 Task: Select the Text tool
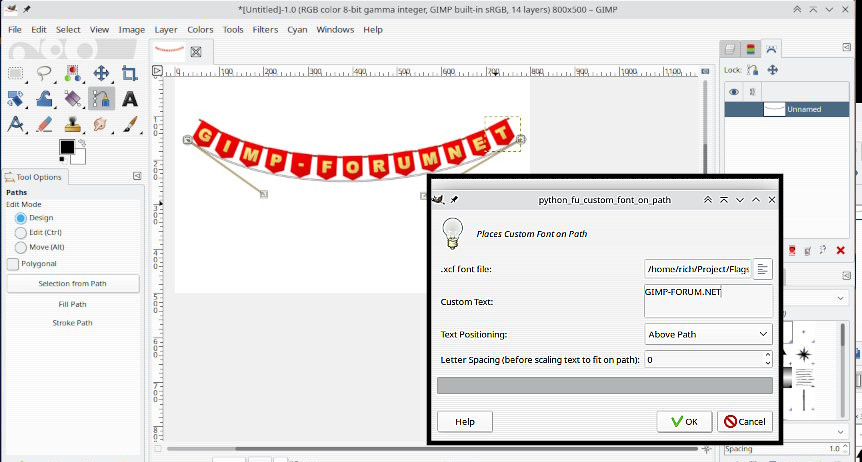(130, 99)
